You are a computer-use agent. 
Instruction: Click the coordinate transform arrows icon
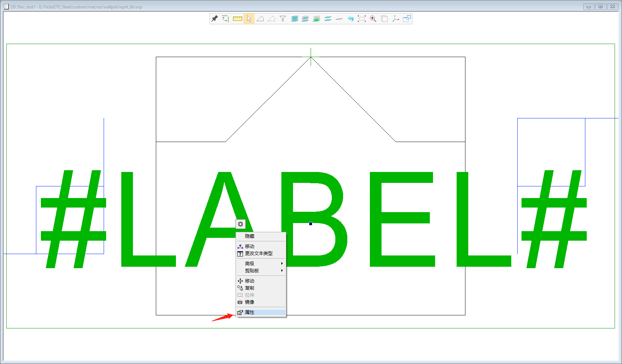pyautogui.click(x=226, y=19)
